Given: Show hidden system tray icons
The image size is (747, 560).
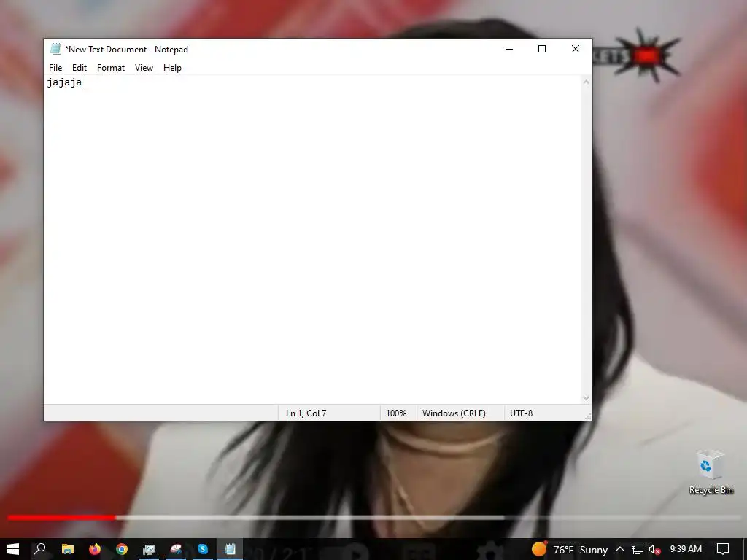Looking at the screenshot, I should [620, 549].
